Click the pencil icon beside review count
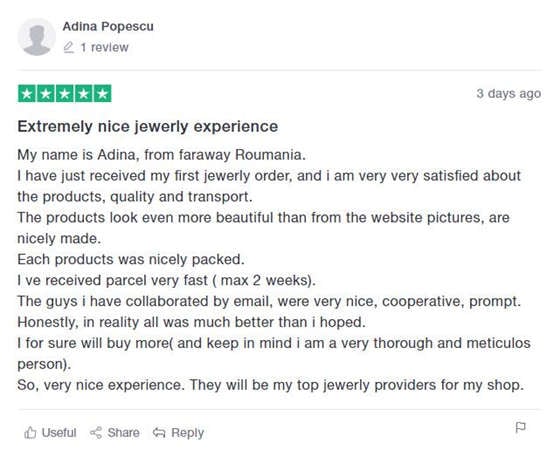560x449 pixels. tap(69, 47)
